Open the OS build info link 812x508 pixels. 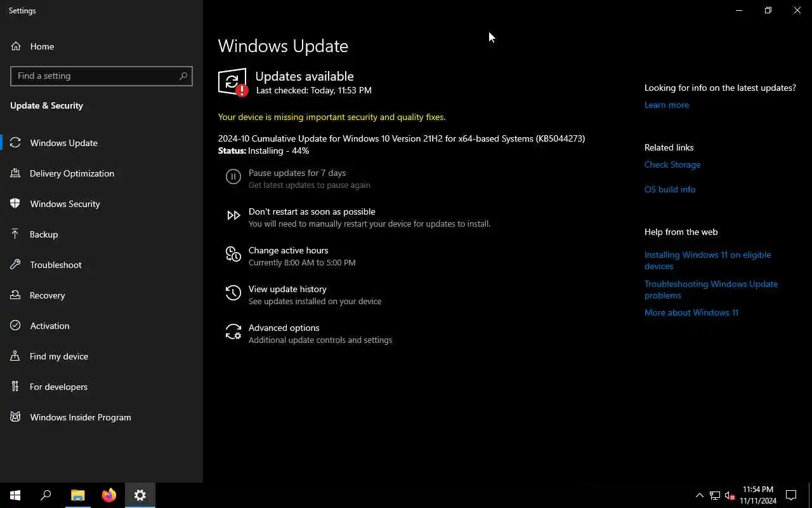[x=670, y=189]
